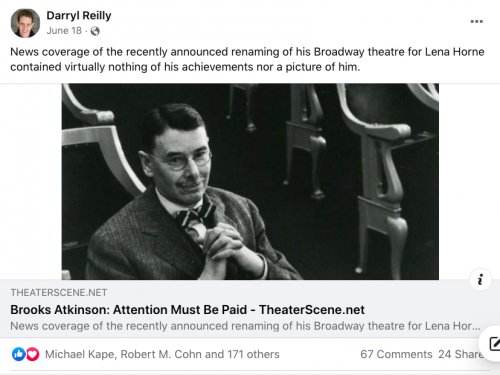Open the three-dot post options menu
The image size is (500, 375).
click(x=476, y=22)
